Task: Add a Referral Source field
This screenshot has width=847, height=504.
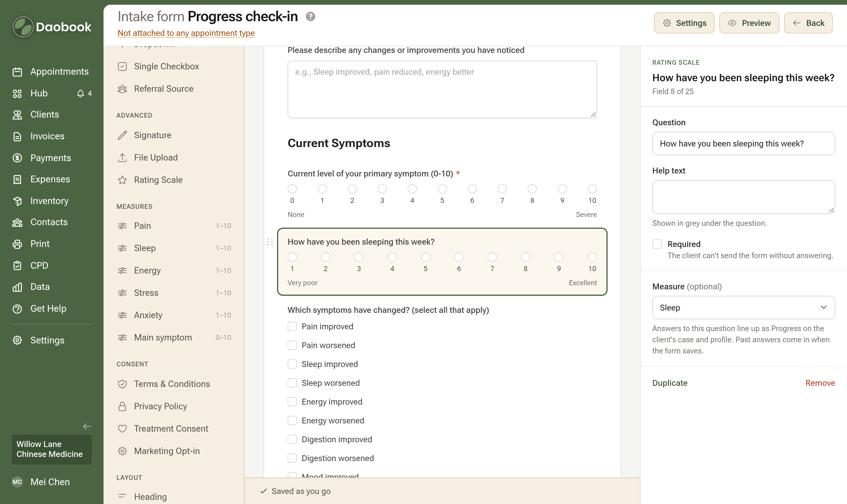Action: tap(174, 89)
